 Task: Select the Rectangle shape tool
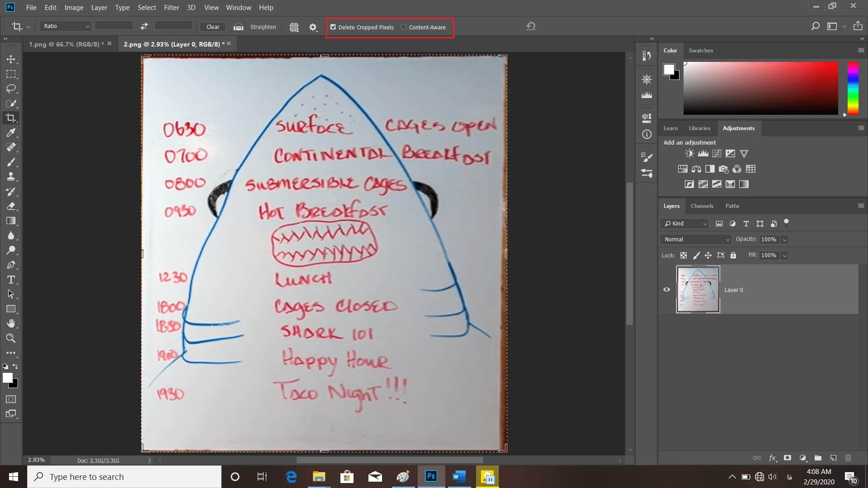tap(11, 309)
